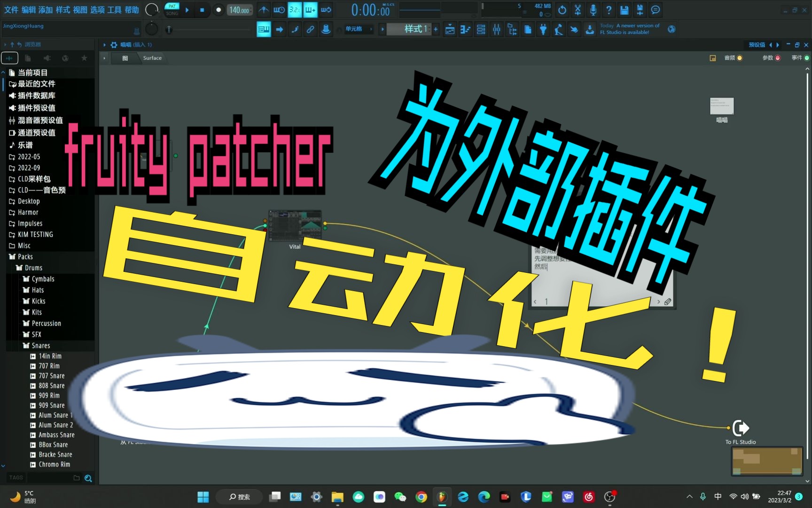The image size is (812, 508).
Task: Toggle the overdub/blend recording button
Action: (310, 10)
